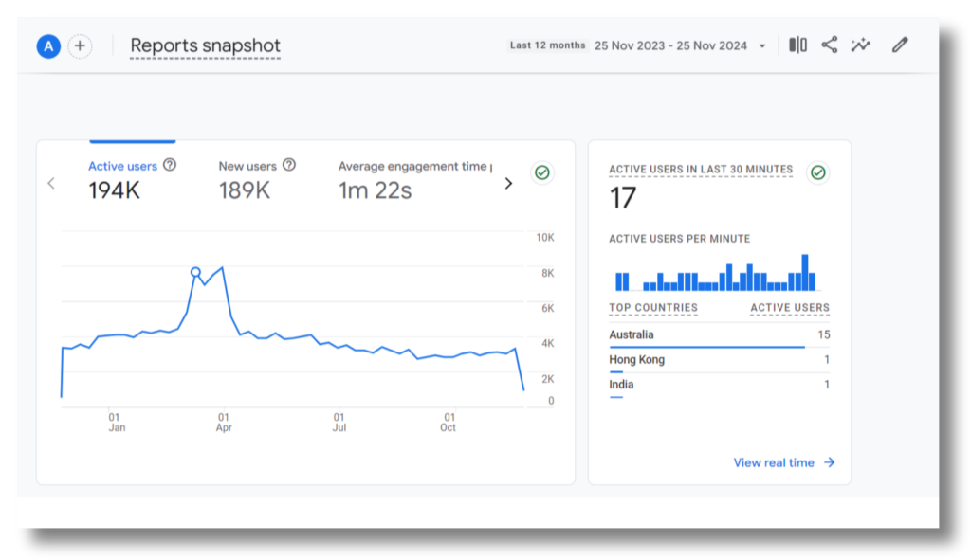Share this report via share icon
This screenshot has height=560, width=971.
(x=829, y=45)
